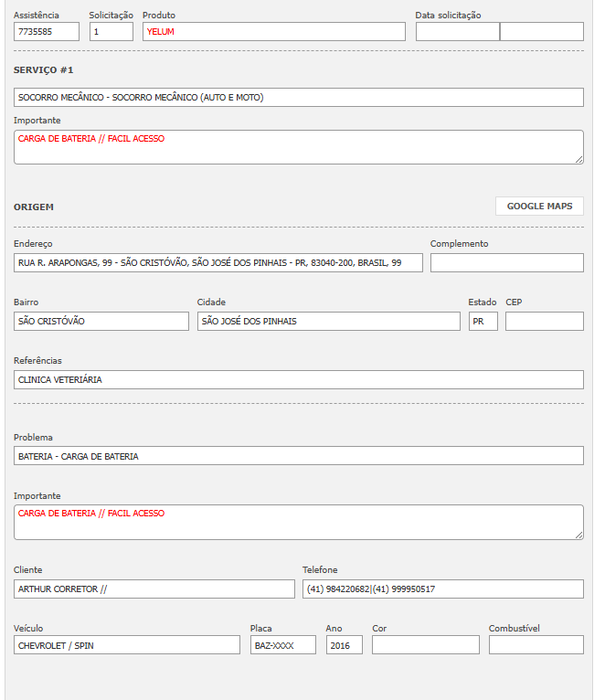Click the GOOGLE MAPS button
Screen dimensions: 605x700
(x=539, y=207)
